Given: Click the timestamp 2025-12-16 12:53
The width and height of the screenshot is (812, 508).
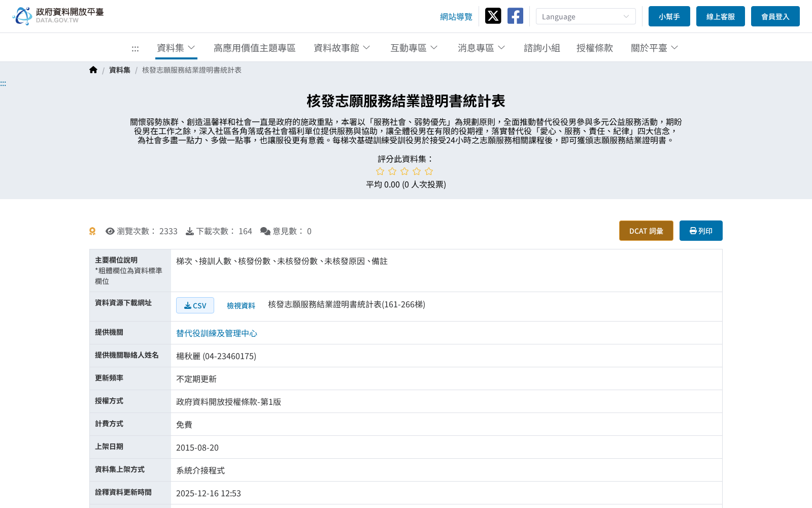Looking at the screenshot, I should (x=209, y=493).
